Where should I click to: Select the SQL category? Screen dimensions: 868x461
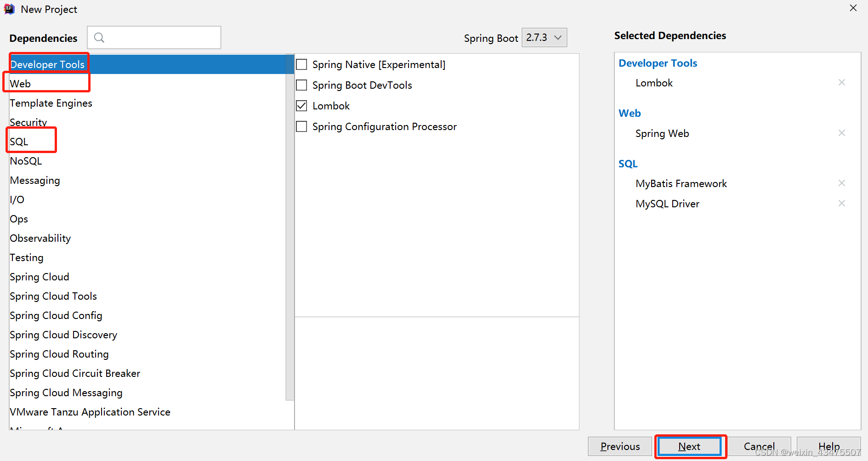tap(147, 142)
